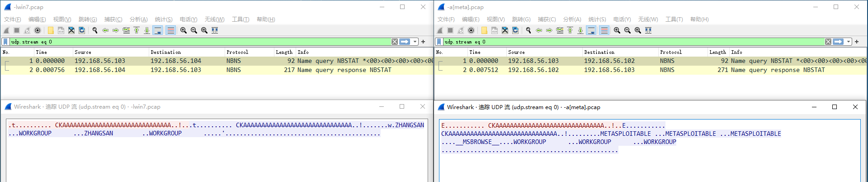
Task: Click stop capture icon in -lwin7.pcap window
Action: [17, 30]
